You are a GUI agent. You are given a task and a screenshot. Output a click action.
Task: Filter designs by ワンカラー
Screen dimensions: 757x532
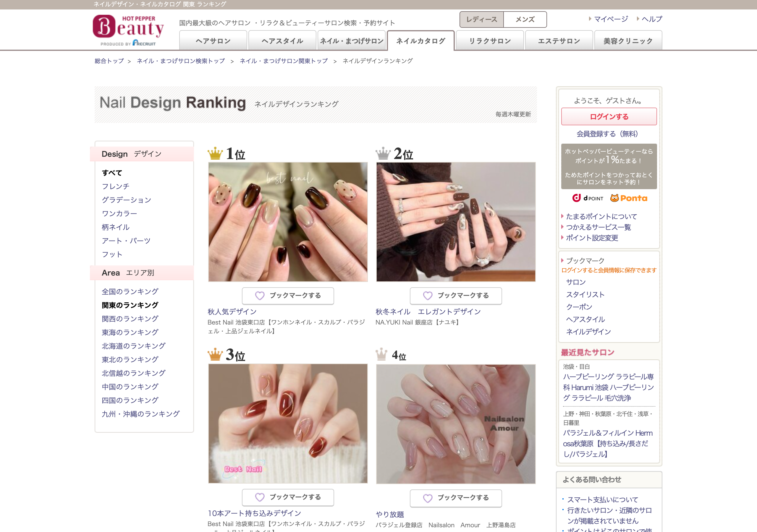click(119, 214)
